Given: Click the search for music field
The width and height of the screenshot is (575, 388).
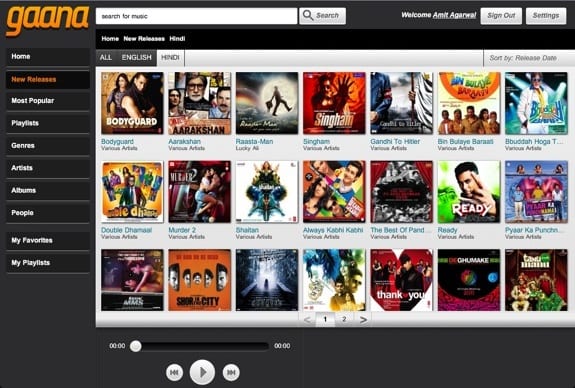Looking at the screenshot, I should click(x=197, y=16).
